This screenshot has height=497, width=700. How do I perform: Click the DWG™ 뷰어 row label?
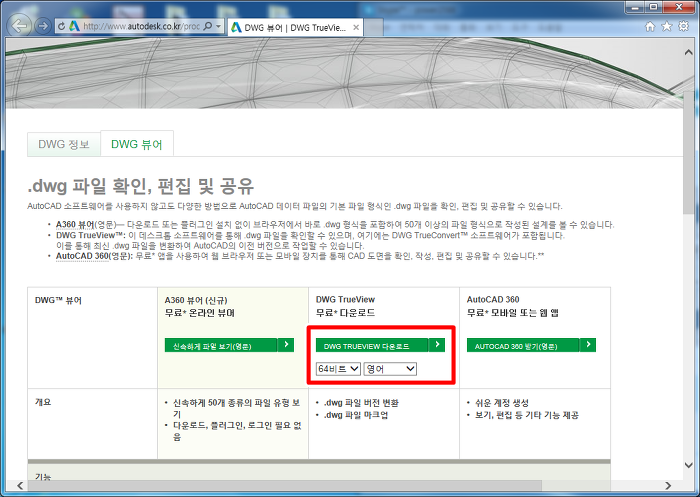58,301
